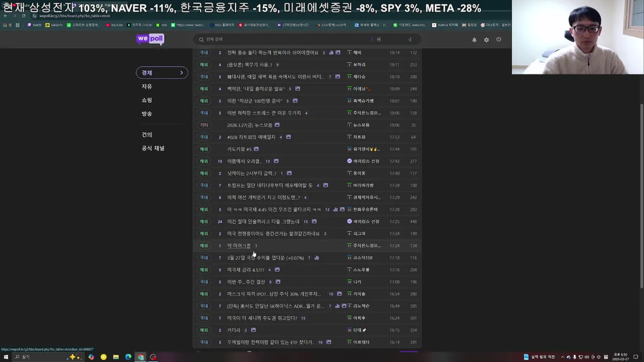Click the magnifier icon in search bar

click(201, 39)
